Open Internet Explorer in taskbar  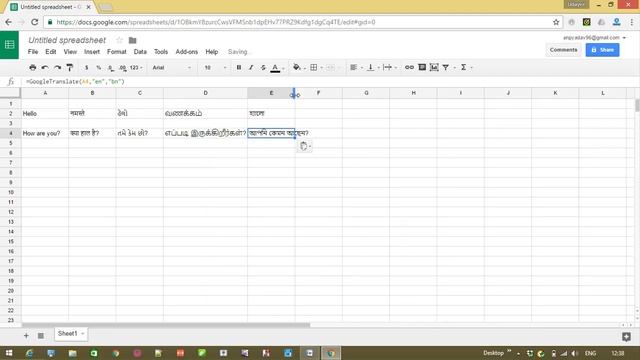pos(29,353)
